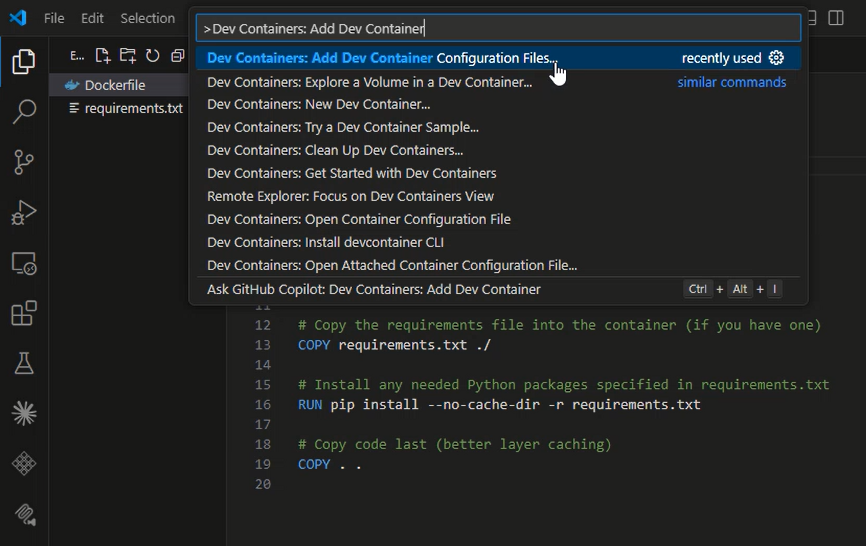The image size is (866, 546).
Task: Select Get Started with Dev Containers
Action: [x=498, y=173]
